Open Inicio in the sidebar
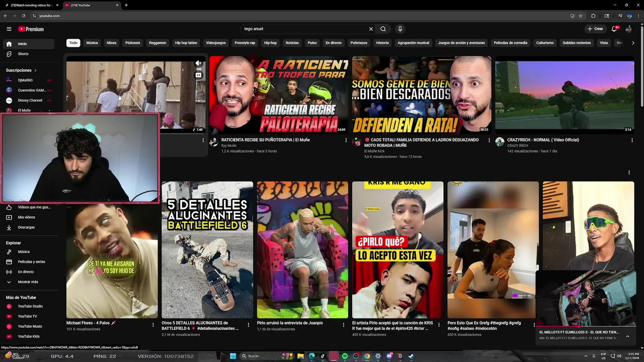This screenshot has height=362, width=644. point(29,44)
